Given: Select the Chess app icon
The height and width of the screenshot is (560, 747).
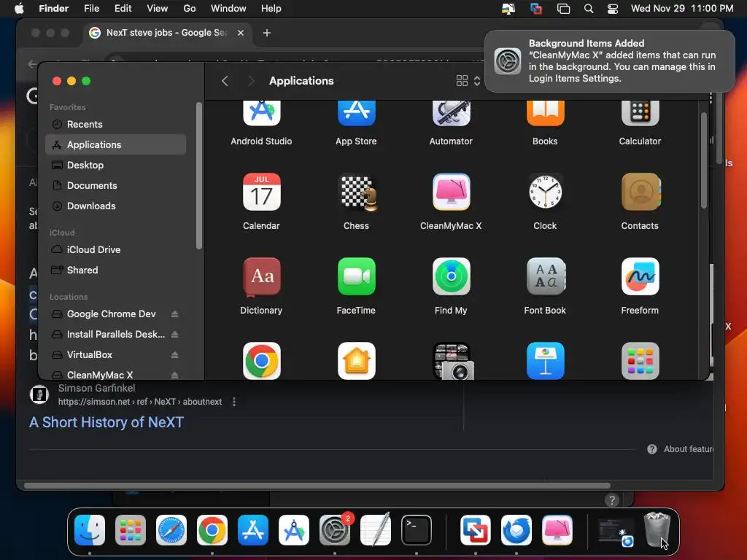Looking at the screenshot, I should pos(356,192).
